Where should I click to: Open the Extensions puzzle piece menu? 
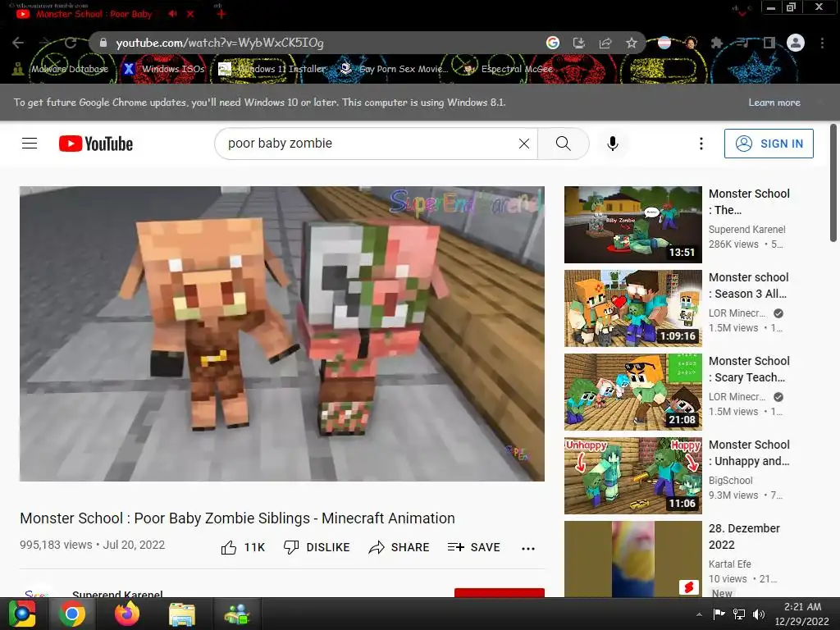click(717, 43)
